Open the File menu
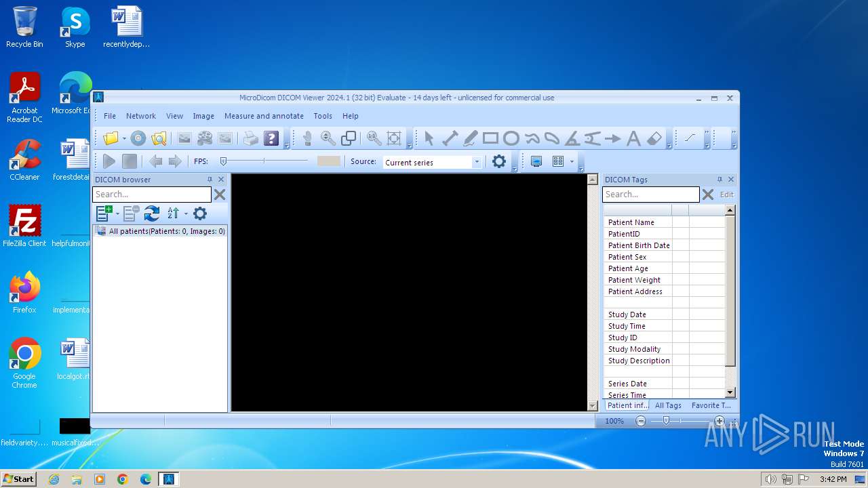The width and height of the screenshot is (868, 488). pyautogui.click(x=110, y=116)
